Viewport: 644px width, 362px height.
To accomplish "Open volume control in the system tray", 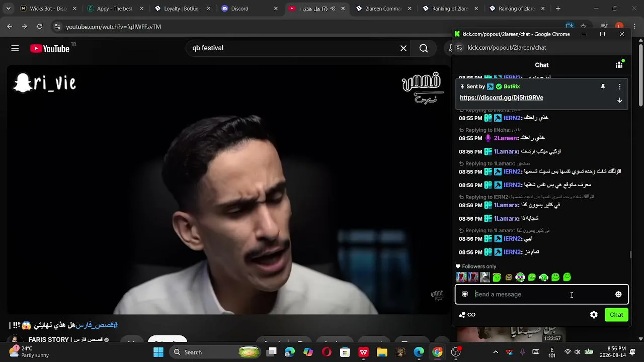I will [577, 352].
